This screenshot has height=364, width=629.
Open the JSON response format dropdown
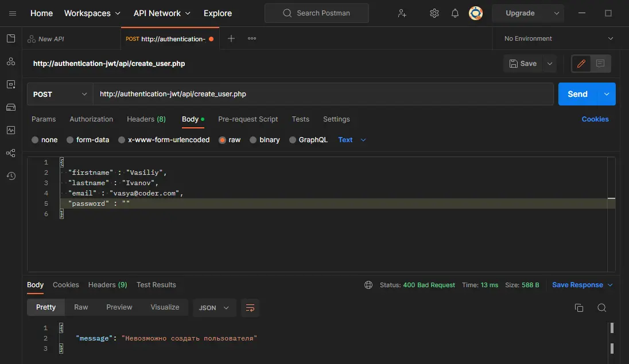coord(213,308)
